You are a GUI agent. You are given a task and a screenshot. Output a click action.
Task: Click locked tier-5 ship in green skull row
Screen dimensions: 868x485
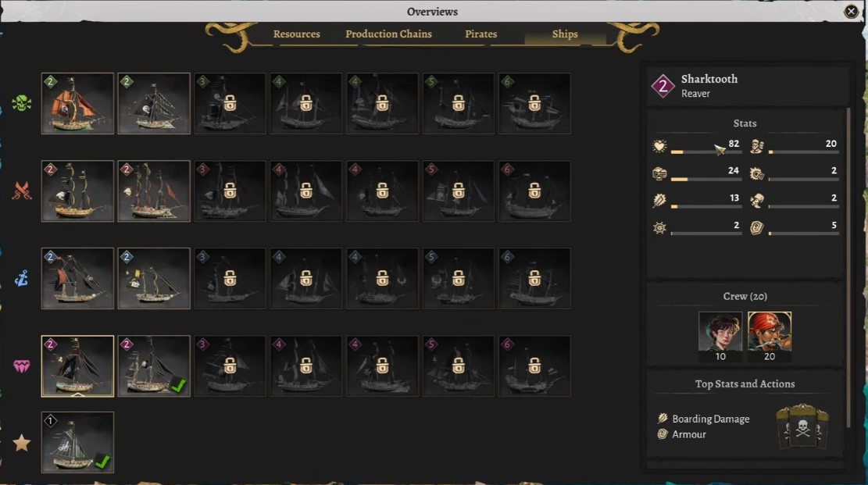(459, 104)
